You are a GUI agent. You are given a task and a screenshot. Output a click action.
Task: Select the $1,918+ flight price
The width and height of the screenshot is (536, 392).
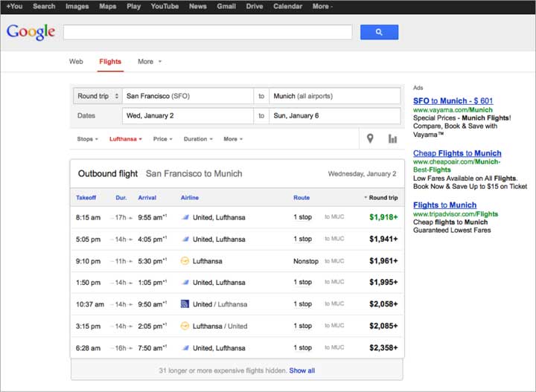pos(383,217)
